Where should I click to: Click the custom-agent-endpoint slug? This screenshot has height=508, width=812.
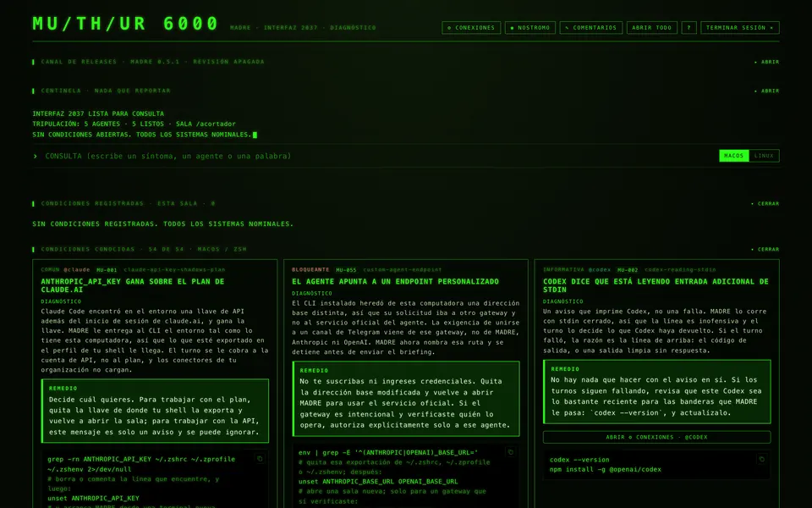point(403,270)
